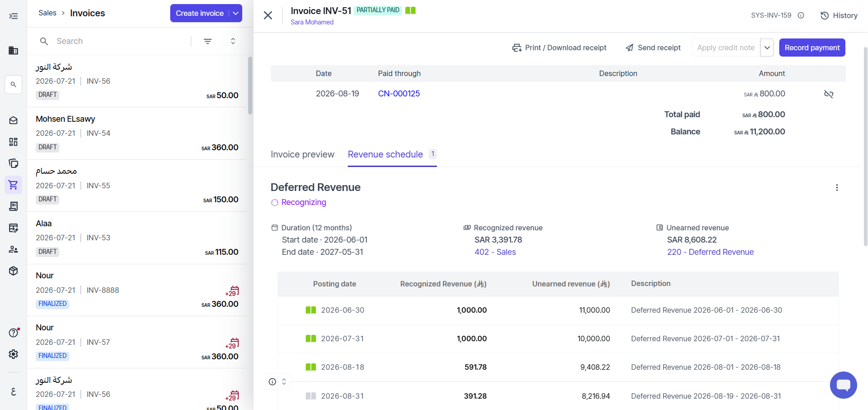Click the invoice list scrollbar

(250, 86)
